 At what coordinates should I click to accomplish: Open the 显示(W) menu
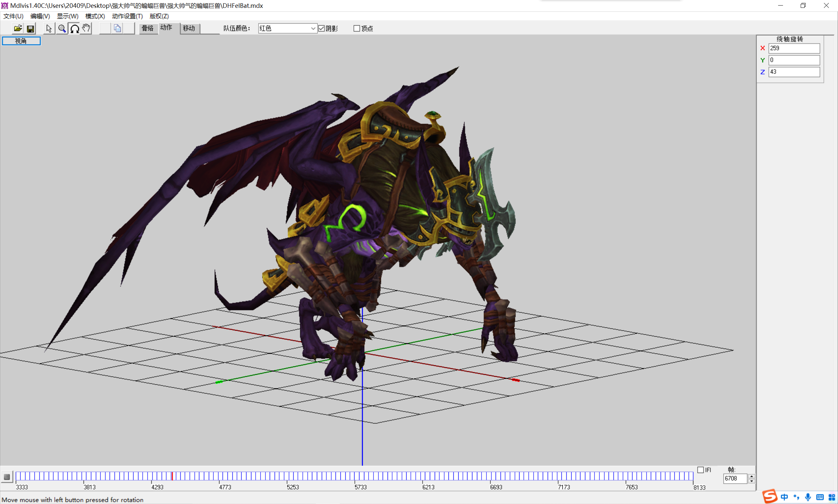pyautogui.click(x=67, y=16)
